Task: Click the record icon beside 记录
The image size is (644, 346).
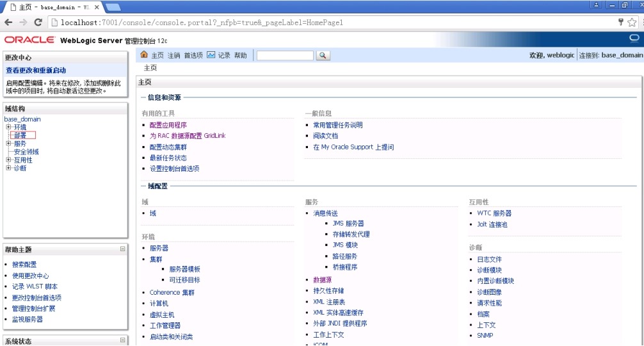Action: [x=211, y=55]
